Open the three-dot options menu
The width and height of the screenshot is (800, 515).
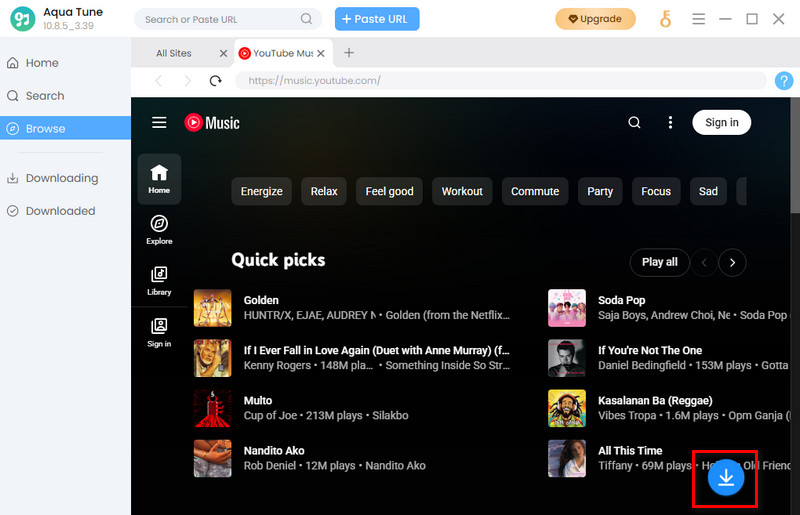click(x=670, y=122)
